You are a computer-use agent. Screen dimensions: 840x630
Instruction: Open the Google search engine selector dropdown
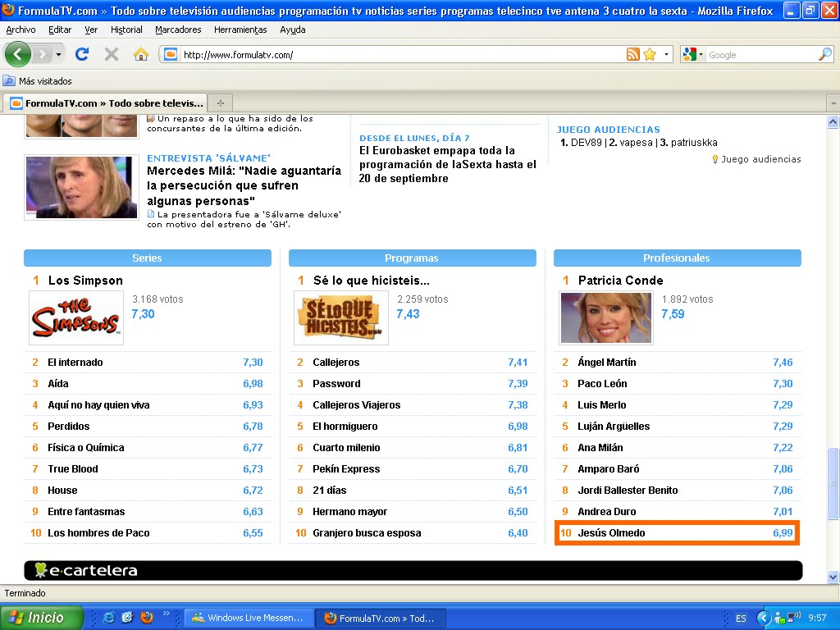tap(692, 55)
